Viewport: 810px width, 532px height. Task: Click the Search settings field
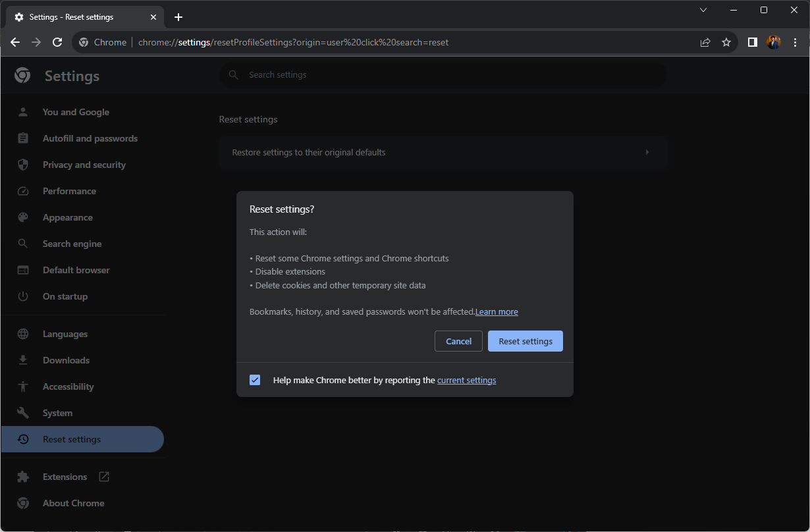click(443, 75)
